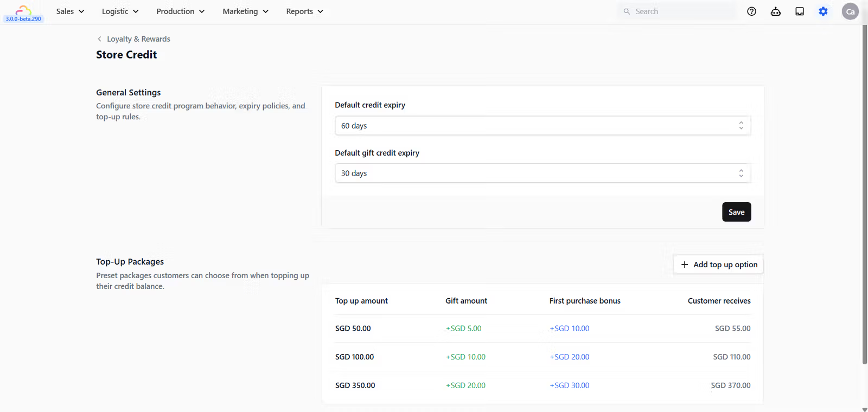
Task: Select the SGD 100.00 top-up package row
Action: pos(542,357)
